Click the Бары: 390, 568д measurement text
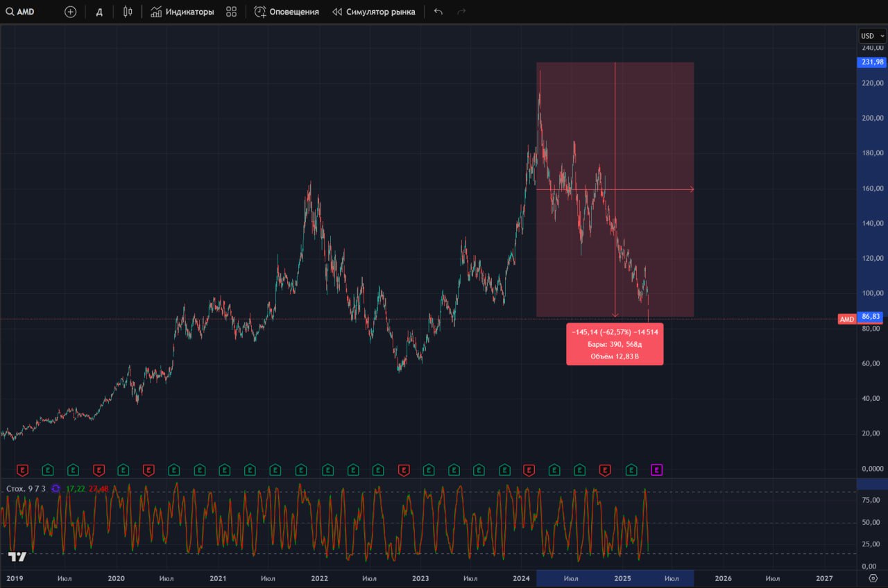 (615, 344)
